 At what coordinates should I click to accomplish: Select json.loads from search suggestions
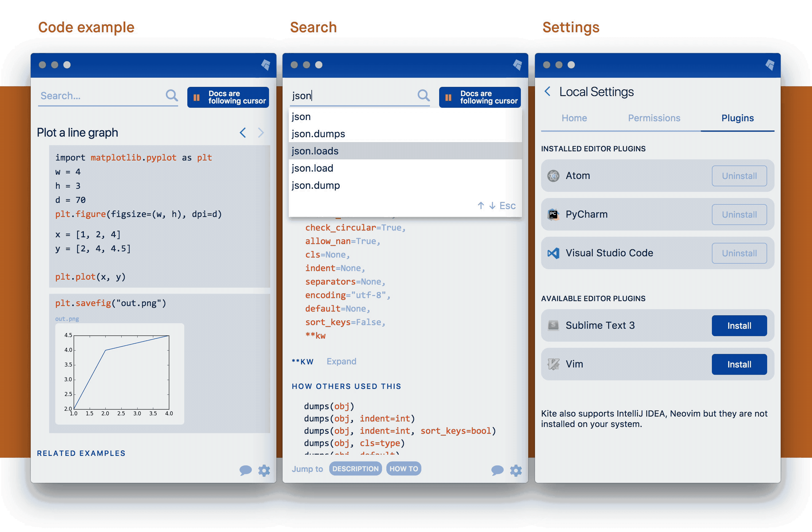tap(315, 151)
